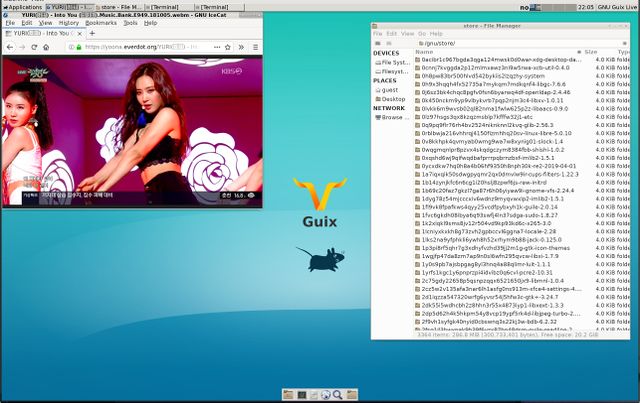The width and height of the screenshot is (640, 403).
Task: Open Application Finder magnifier in dock
Action: [x=337, y=394]
